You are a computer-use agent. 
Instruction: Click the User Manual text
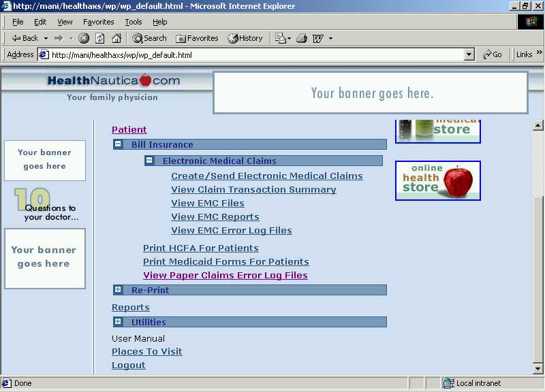[138, 338]
